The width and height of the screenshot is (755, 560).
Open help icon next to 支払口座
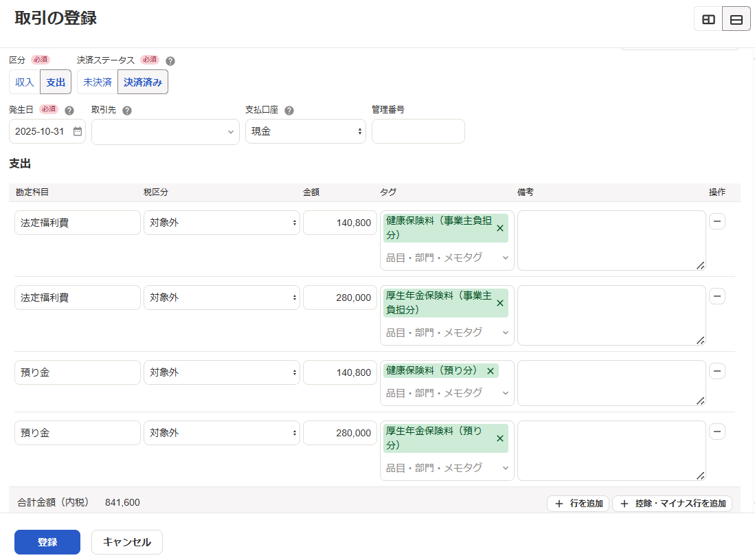click(289, 111)
